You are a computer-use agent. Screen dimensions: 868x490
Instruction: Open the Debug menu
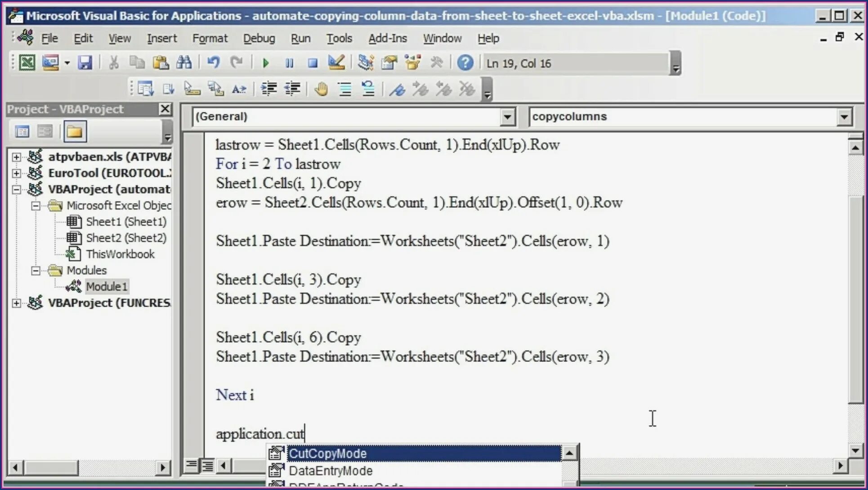259,39
